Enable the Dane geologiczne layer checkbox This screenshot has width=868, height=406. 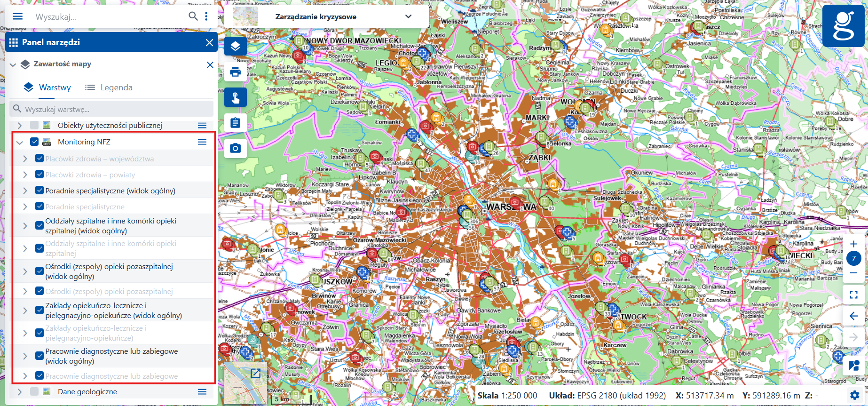point(34,391)
